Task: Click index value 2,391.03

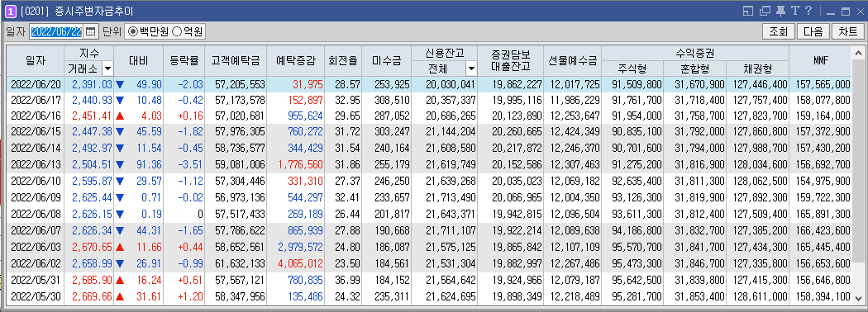Action: coord(92,84)
